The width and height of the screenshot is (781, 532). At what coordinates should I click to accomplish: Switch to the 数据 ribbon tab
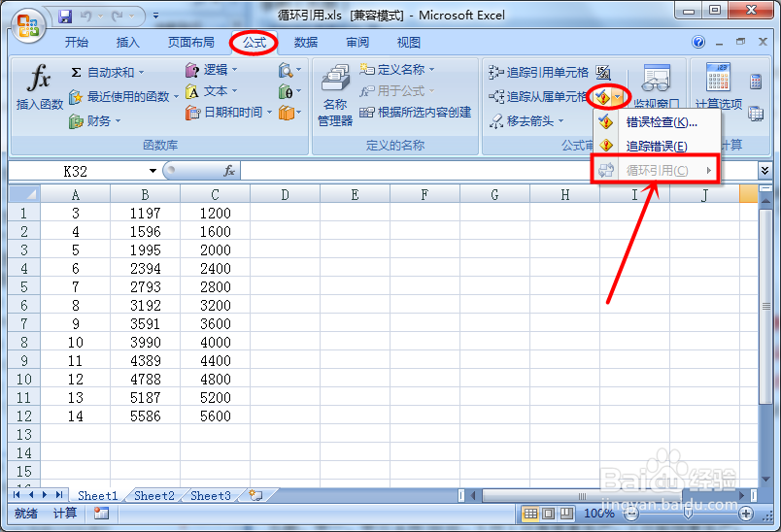point(306,43)
